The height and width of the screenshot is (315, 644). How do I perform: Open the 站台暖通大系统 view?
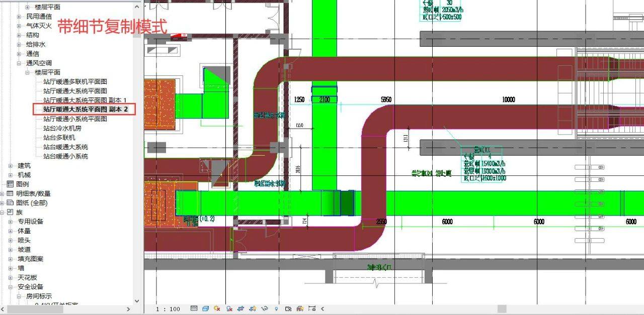tap(65, 147)
